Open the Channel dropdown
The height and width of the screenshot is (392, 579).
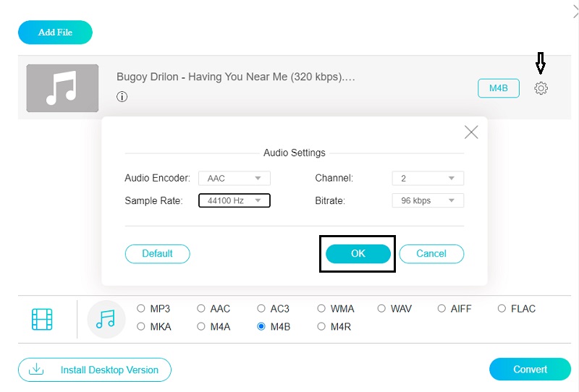[428, 179]
